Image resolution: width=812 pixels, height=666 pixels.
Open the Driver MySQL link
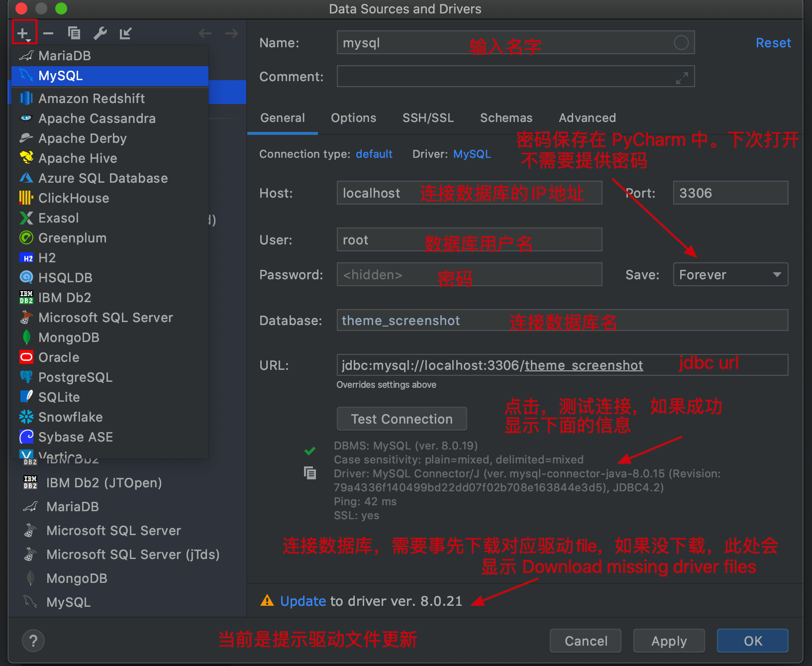[x=472, y=154]
